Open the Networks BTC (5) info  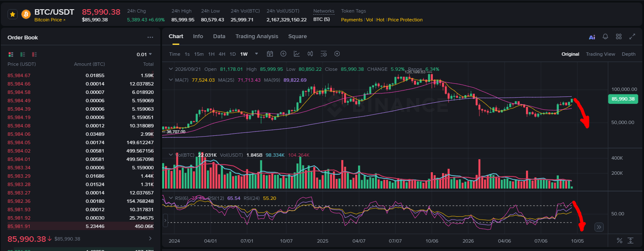click(x=322, y=20)
